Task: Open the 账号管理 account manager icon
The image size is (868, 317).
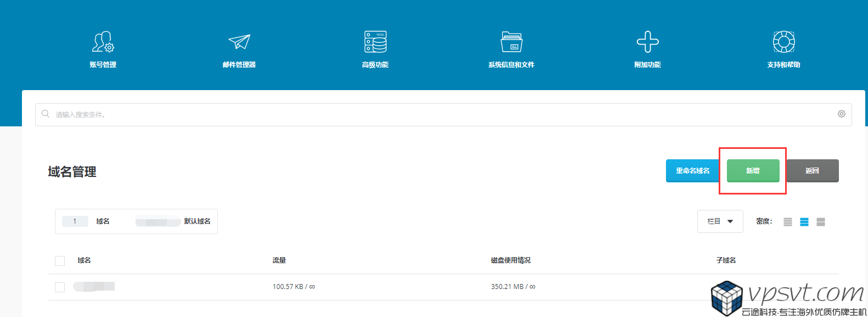Action: tap(103, 42)
